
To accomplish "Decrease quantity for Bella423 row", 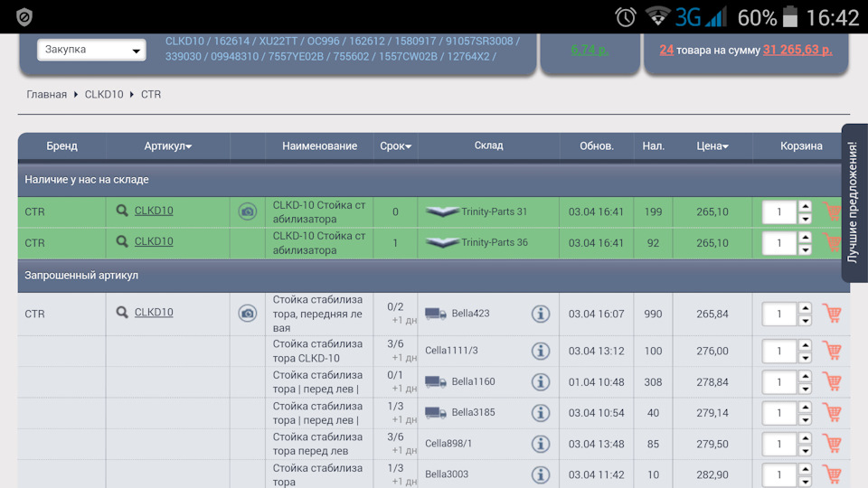I will coord(805,321).
